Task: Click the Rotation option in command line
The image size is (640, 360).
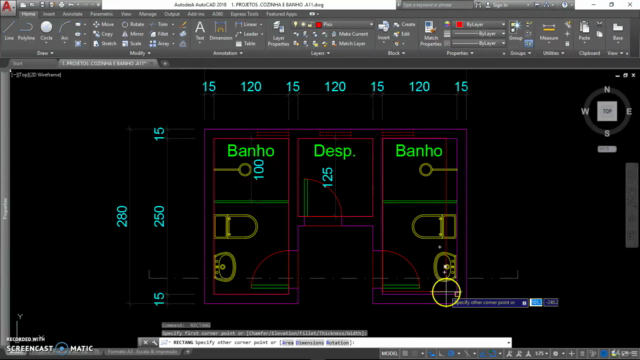Action: coord(337,343)
